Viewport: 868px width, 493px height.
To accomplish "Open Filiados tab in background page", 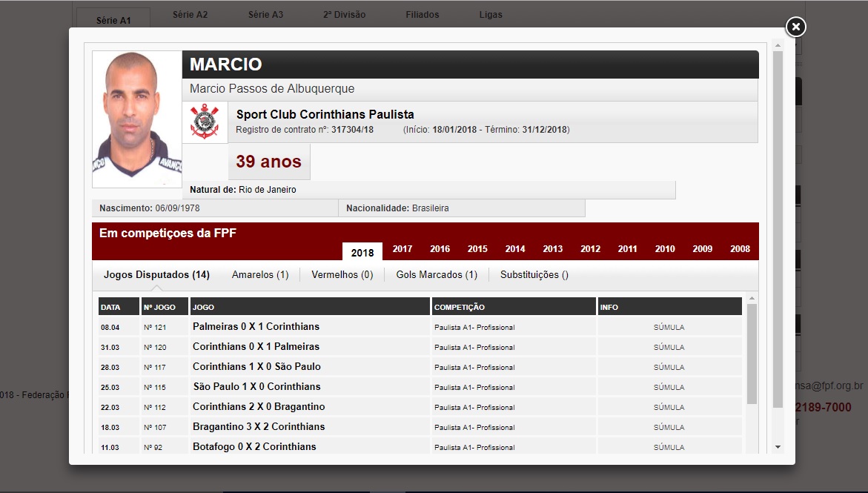I will (423, 14).
